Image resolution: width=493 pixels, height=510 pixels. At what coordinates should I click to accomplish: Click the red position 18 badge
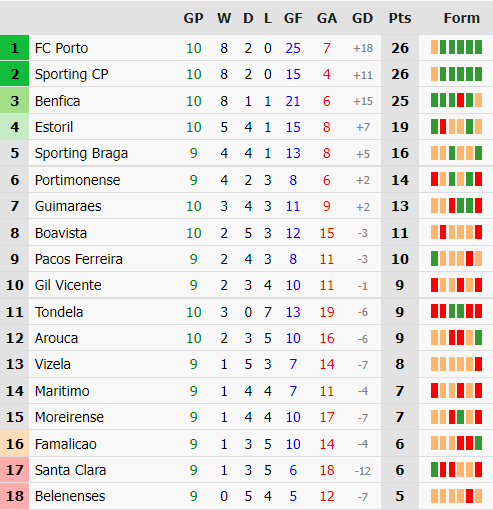(x=14, y=496)
